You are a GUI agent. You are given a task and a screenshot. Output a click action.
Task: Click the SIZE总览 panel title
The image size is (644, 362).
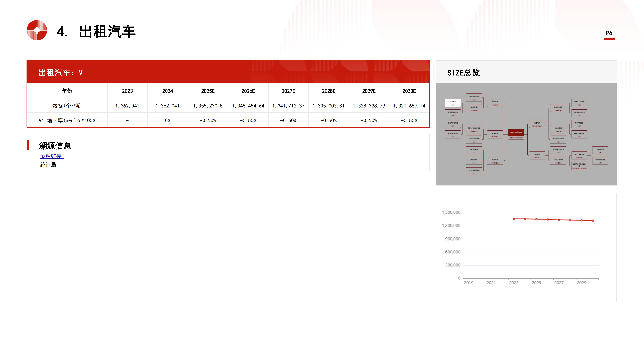463,73
